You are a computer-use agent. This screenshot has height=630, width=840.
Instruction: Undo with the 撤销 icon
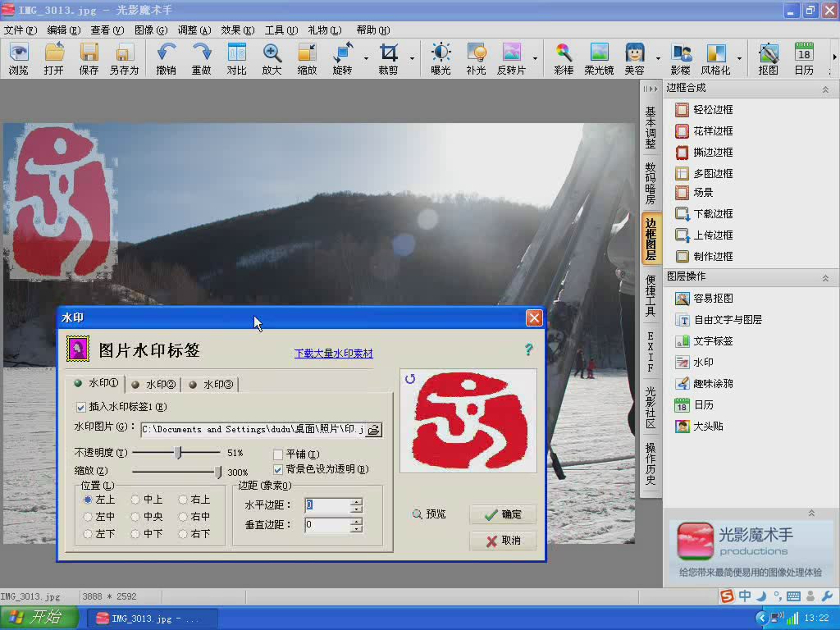click(x=166, y=58)
